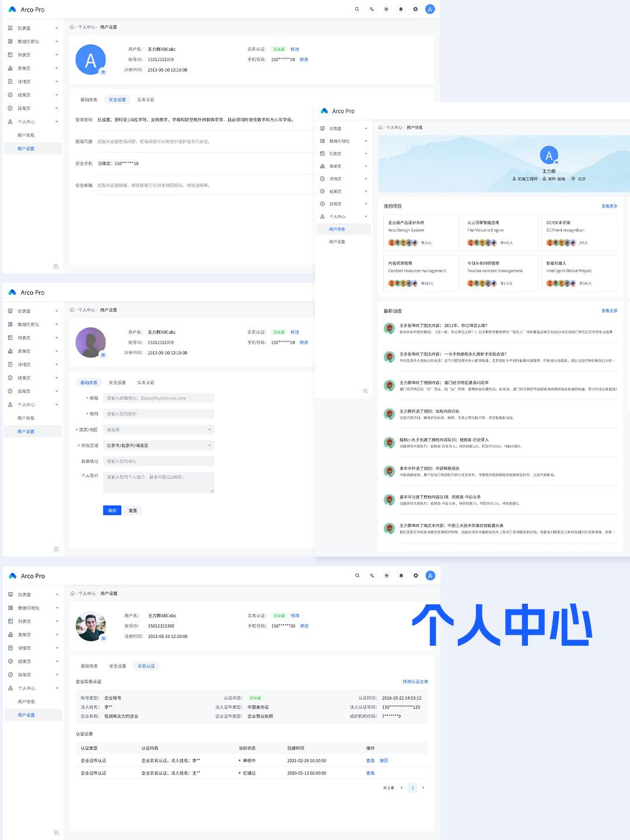Open settings gear in bottom window header
630x840 pixels.
(415, 576)
